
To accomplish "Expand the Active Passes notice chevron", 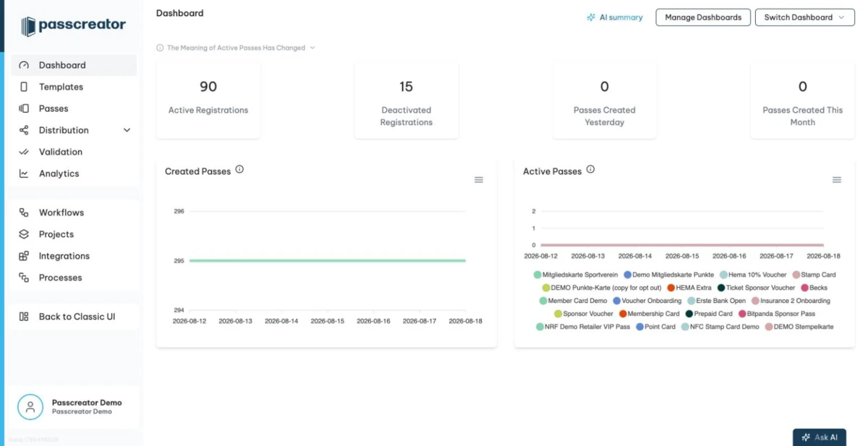I will [312, 48].
